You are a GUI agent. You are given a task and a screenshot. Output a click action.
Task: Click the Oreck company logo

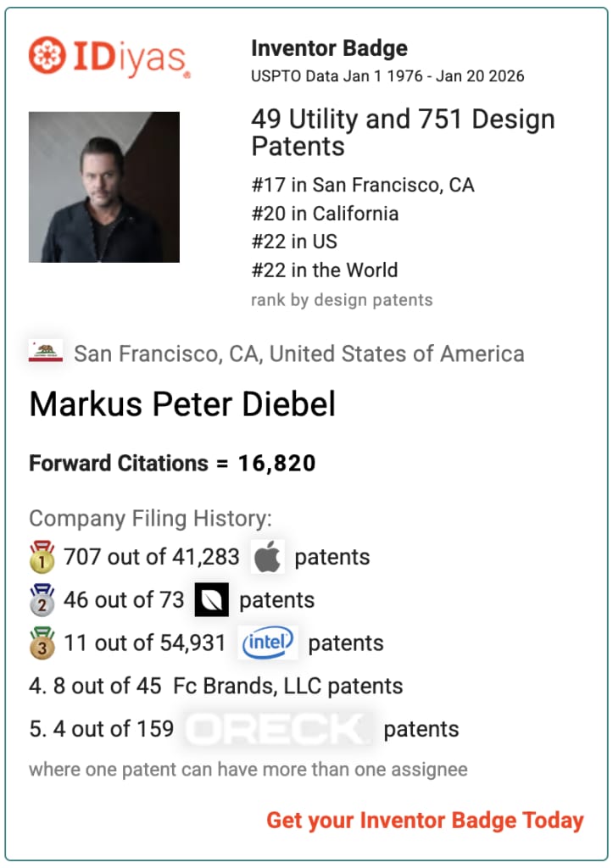coord(278,728)
